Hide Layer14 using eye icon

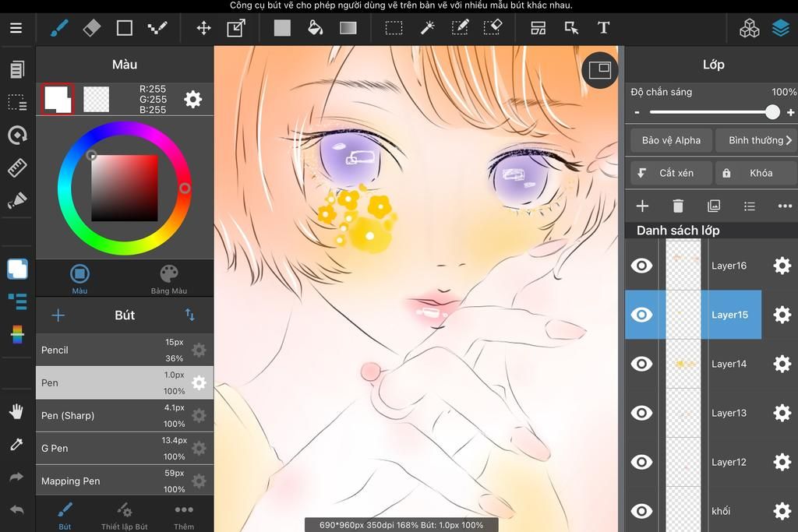click(x=641, y=364)
